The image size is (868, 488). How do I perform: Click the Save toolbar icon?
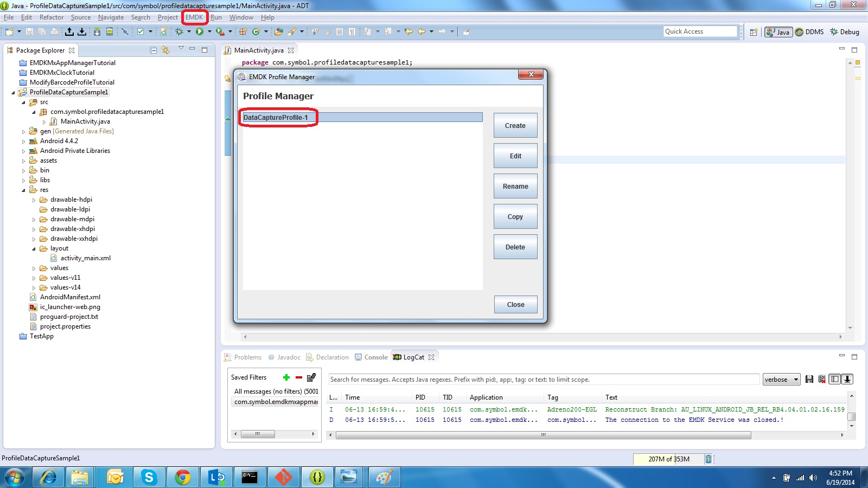[x=29, y=31]
